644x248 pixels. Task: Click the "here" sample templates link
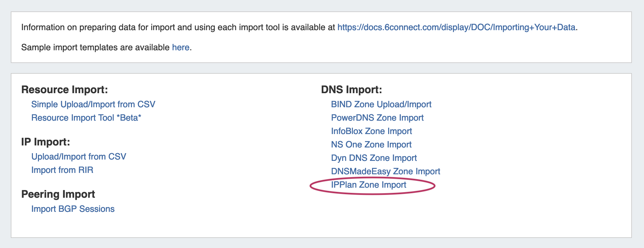(x=181, y=48)
